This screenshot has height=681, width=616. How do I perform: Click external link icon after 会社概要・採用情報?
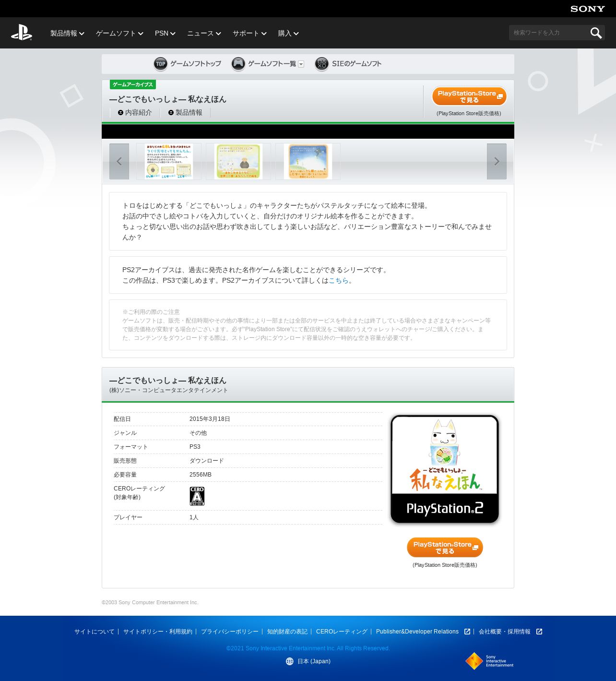(539, 632)
